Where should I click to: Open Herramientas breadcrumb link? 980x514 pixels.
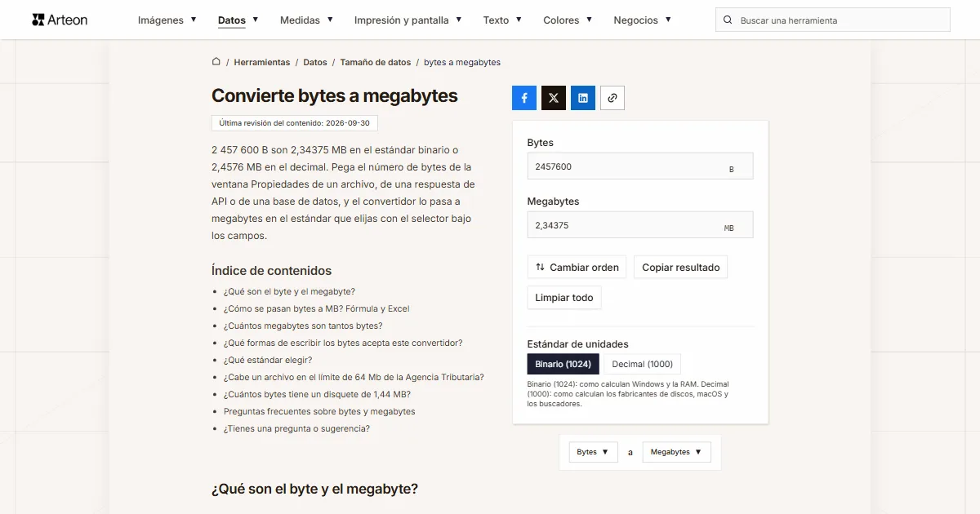tap(262, 62)
